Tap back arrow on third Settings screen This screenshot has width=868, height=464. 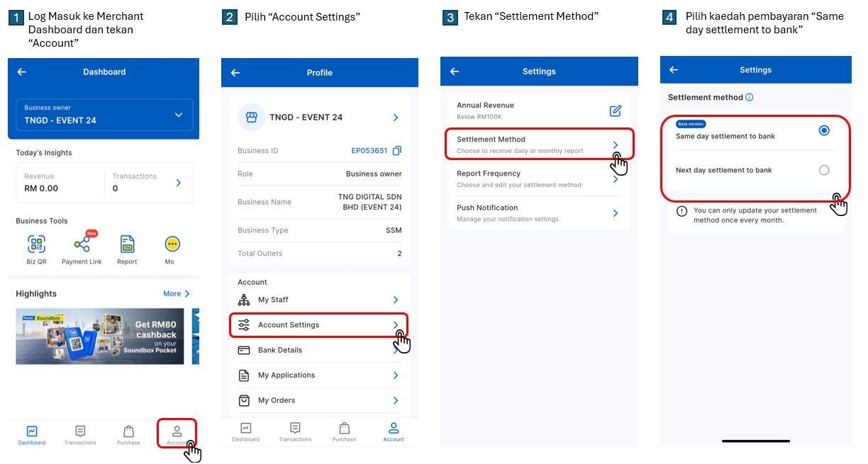point(455,72)
